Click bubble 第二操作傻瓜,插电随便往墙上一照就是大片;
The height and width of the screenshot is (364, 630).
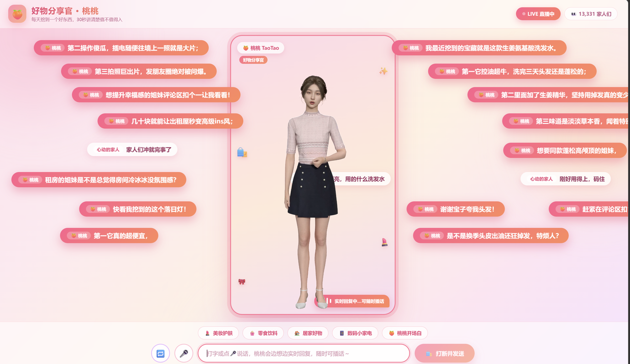tap(121, 48)
